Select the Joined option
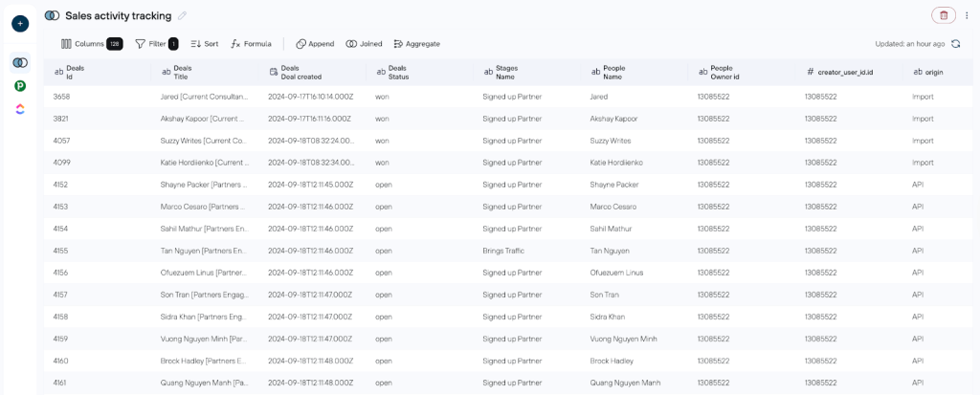 pyautogui.click(x=364, y=44)
